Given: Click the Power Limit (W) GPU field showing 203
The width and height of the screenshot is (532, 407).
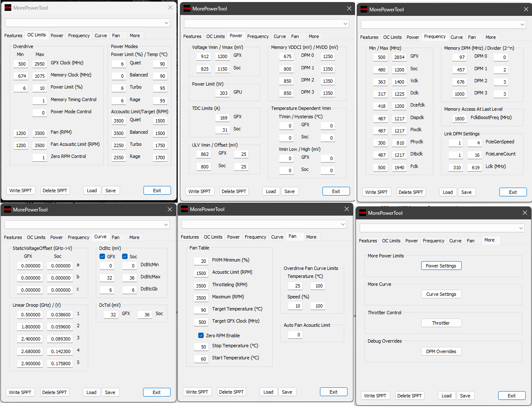Looking at the screenshot, I should [x=222, y=93].
